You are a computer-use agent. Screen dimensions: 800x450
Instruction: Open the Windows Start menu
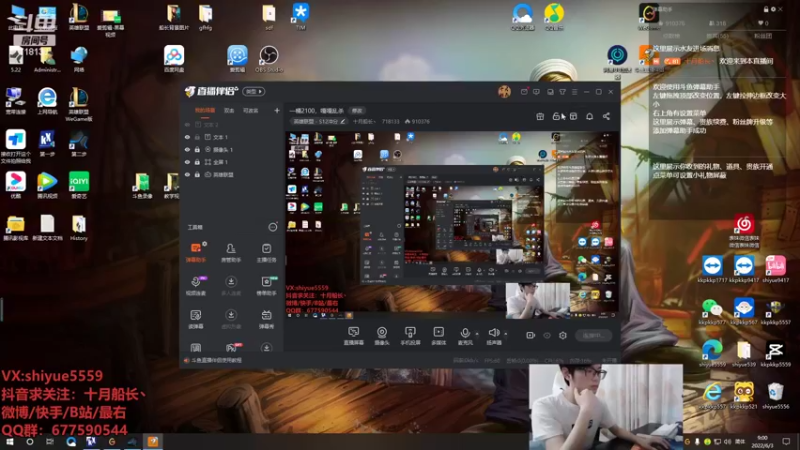coord(9,442)
